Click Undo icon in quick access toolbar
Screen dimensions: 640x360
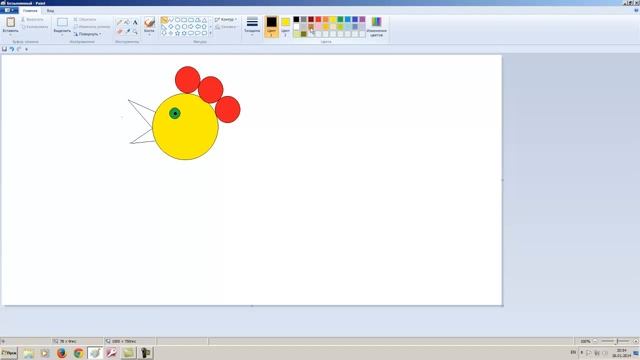(x=12, y=49)
